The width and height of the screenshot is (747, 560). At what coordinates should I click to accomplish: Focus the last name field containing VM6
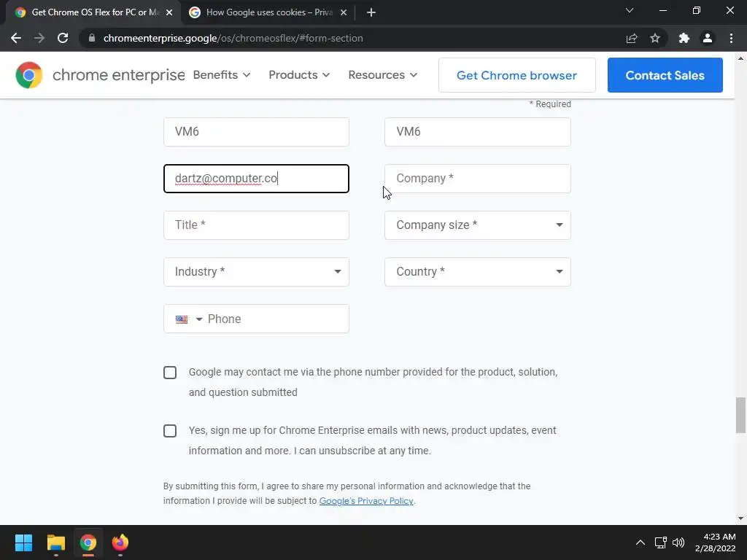(x=477, y=132)
